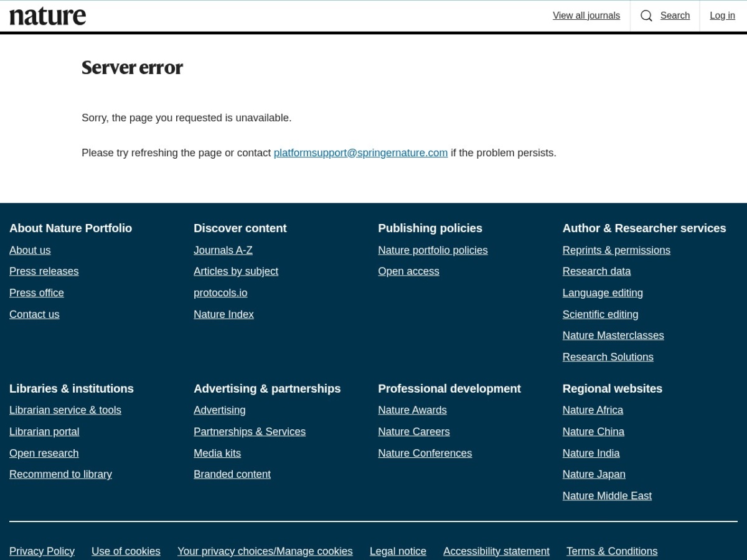This screenshot has width=747, height=560.
Task: Click the magnifying glass search icon
Action: coord(647,16)
